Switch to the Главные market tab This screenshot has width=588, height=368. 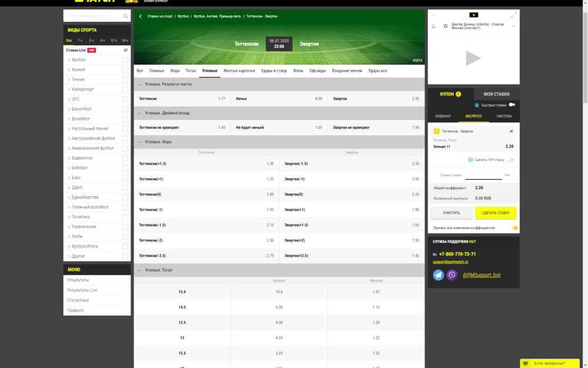156,71
